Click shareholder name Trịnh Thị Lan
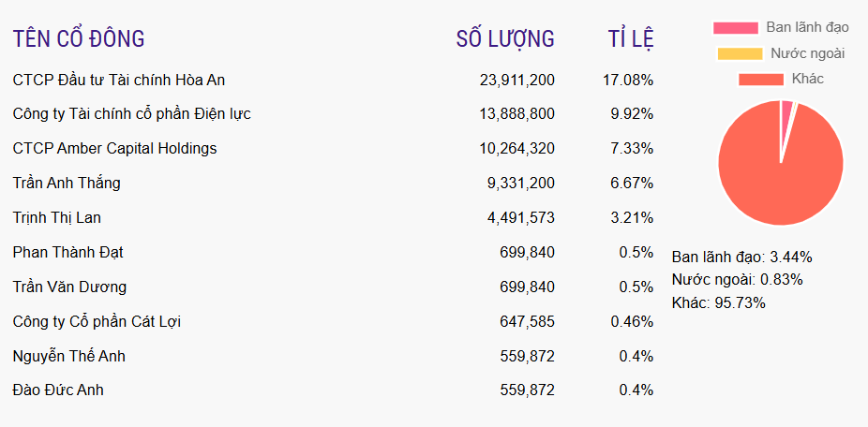868x427 pixels. click(x=57, y=218)
